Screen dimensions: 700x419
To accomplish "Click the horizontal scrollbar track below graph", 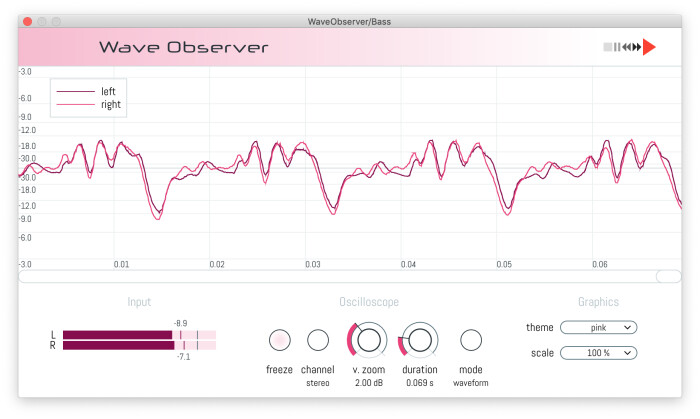I will coord(350,276).
